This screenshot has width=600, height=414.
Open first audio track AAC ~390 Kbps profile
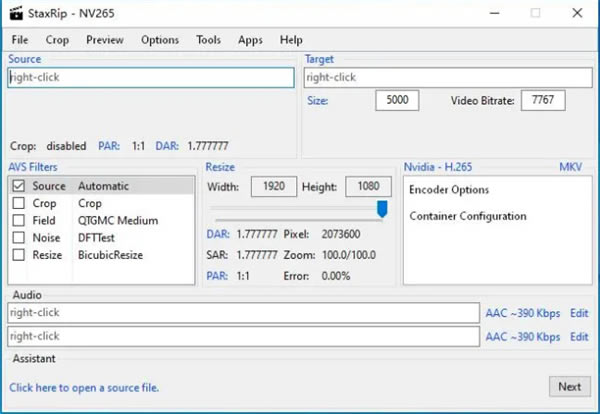click(523, 313)
